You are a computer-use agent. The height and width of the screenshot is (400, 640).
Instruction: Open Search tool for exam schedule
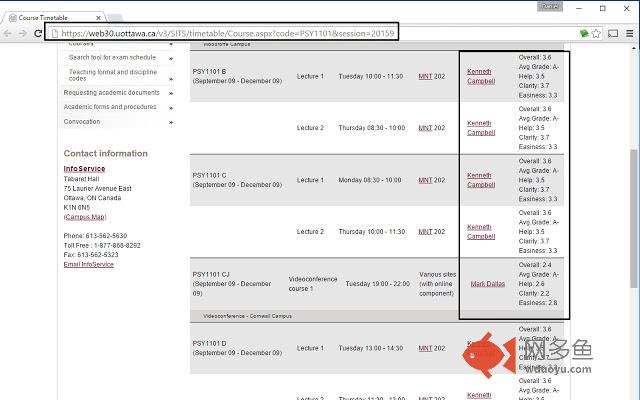pyautogui.click(x=112, y=58)
